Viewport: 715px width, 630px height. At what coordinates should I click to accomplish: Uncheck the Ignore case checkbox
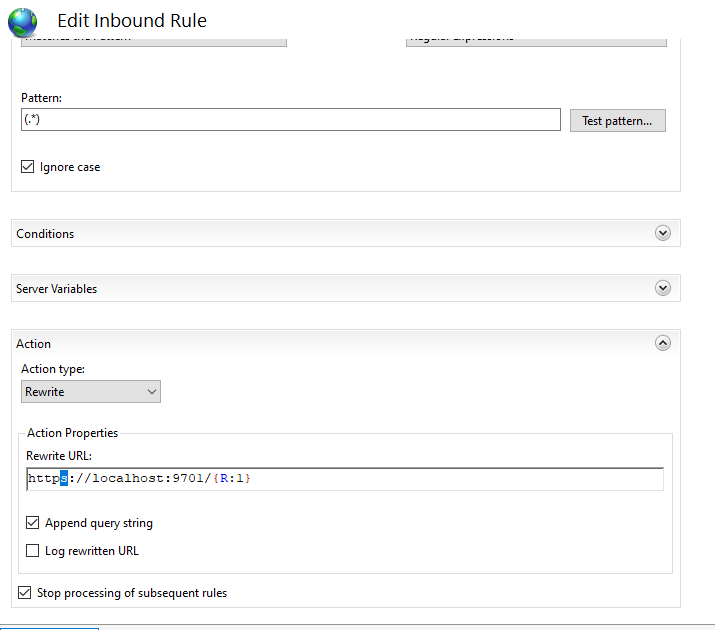(x=28, y=167)
